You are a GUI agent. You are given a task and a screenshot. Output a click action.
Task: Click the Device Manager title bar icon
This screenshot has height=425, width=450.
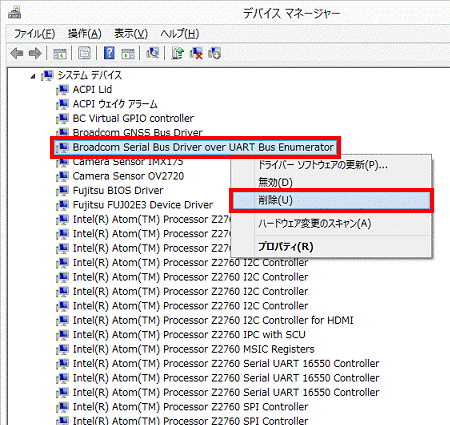point(14,13)
